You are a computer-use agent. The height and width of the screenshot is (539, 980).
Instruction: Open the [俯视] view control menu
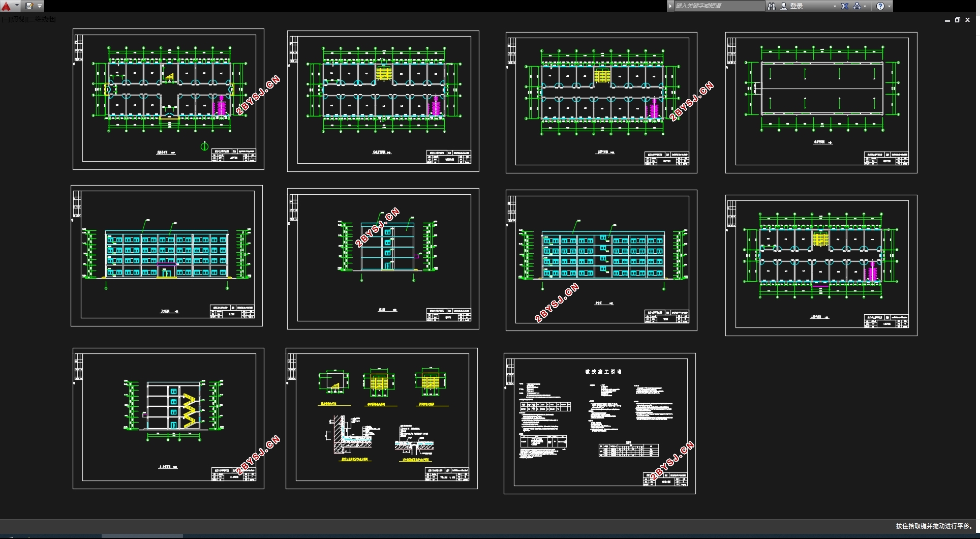tap(19, 19)
